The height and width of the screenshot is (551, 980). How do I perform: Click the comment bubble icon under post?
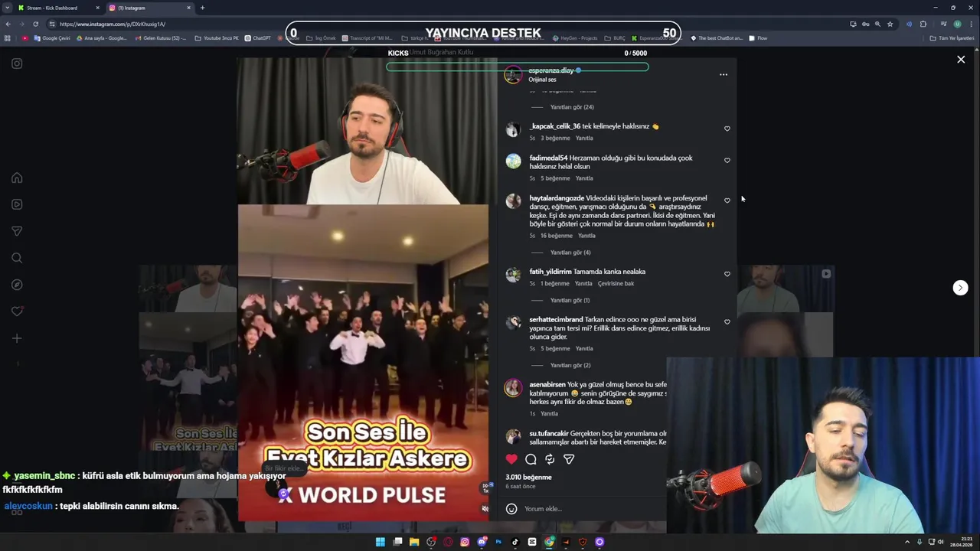531,459
